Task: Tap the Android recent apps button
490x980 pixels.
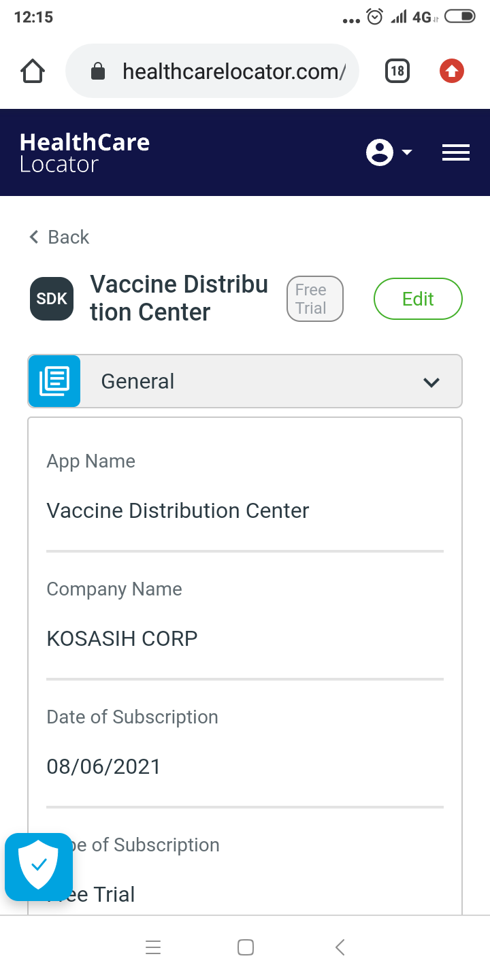Action: coord(153,947)
